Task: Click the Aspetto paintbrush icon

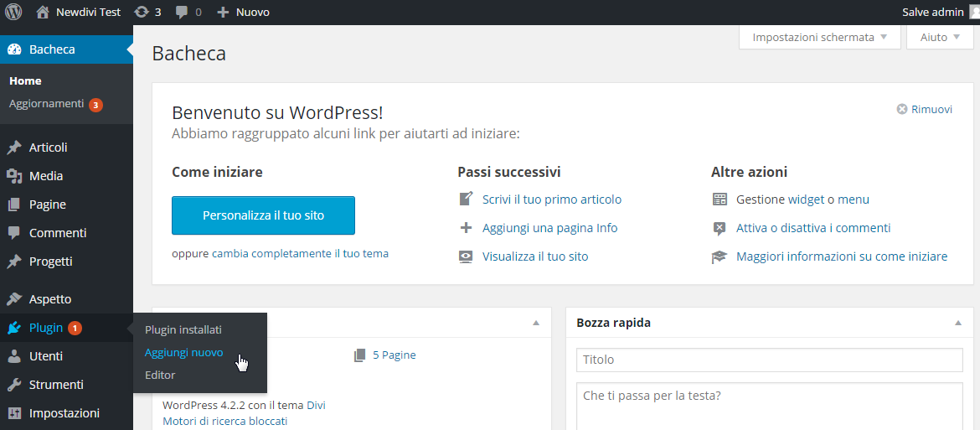Action: (14, 299)
